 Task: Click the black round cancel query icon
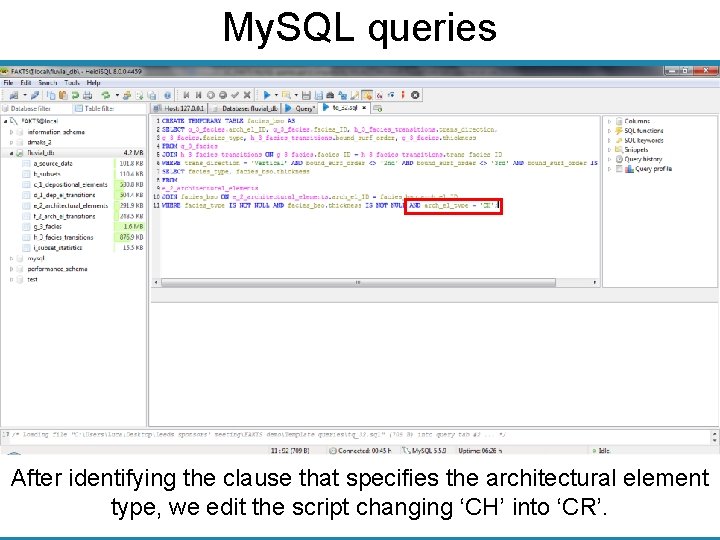[x=415, y=95]
